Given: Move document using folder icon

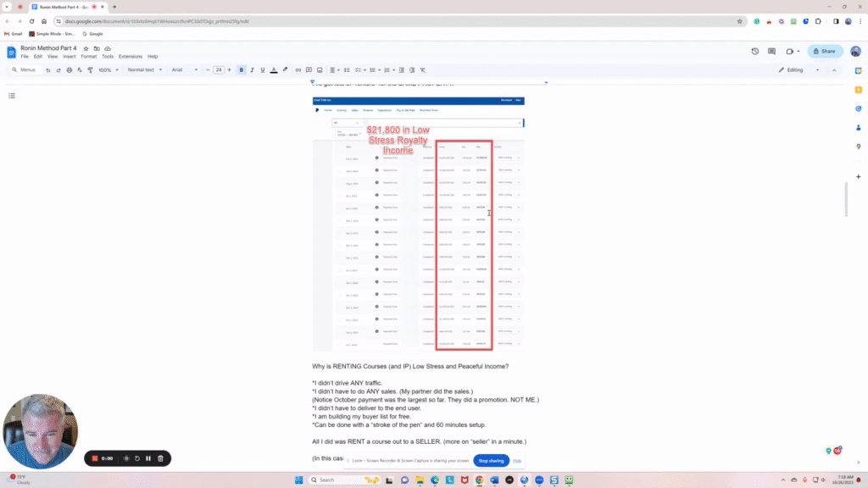Looking at the screenshot, I should coord(97,48).
